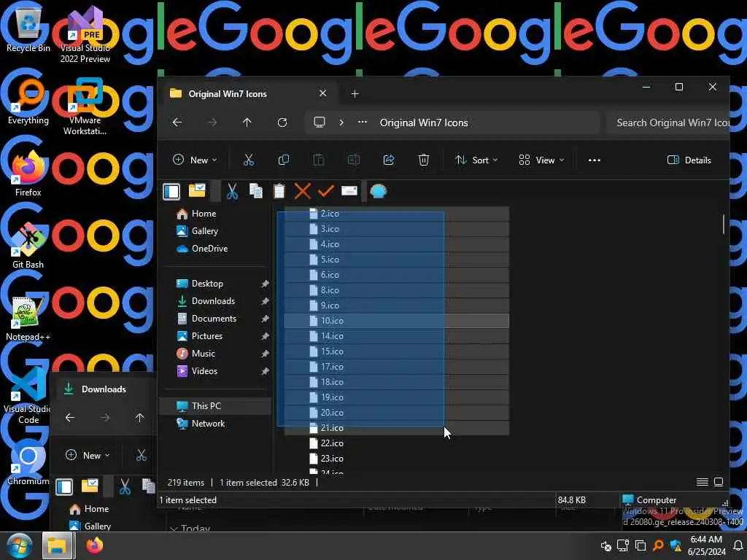Click the orange X Delete icon
Screen dimensions: 747x560
click(303, 192)
